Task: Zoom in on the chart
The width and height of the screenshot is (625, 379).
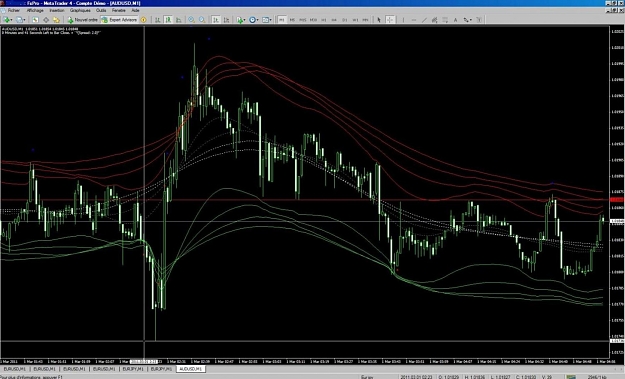Action: [x=191, y=20]
